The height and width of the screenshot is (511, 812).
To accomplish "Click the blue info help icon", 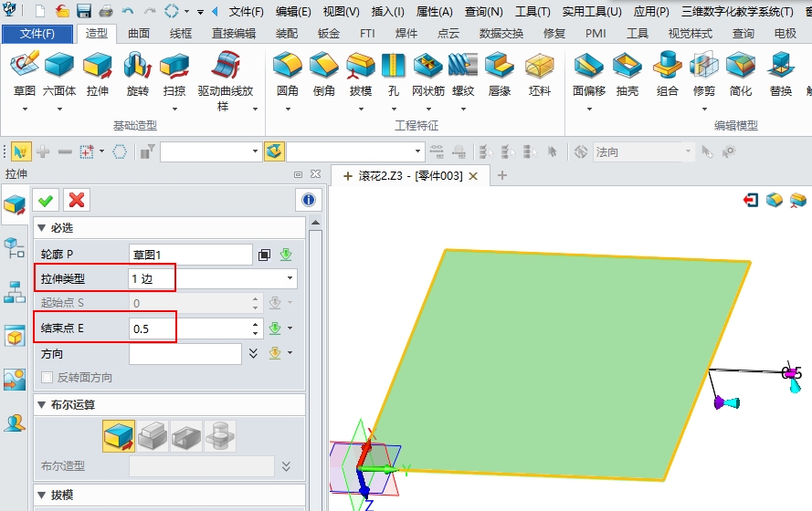I will 309,200.
